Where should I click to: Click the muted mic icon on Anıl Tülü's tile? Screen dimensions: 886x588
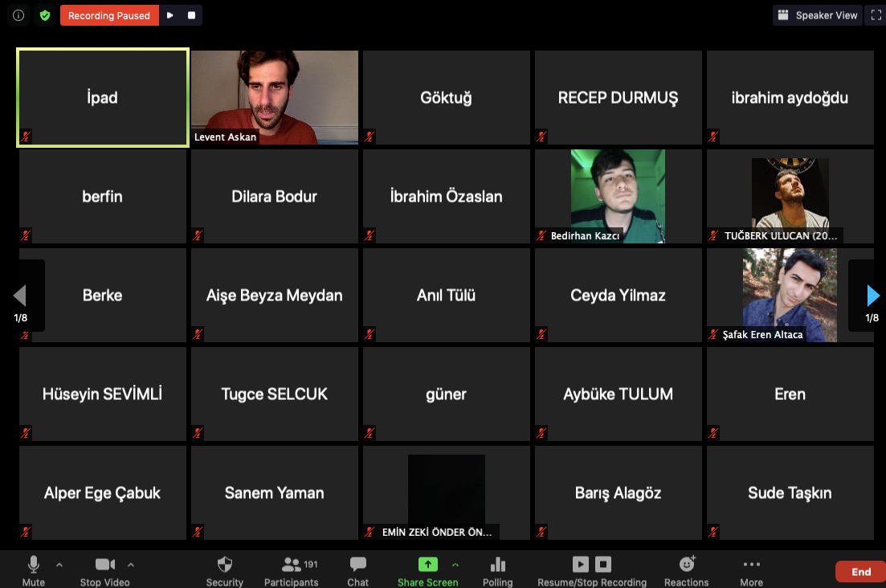click(x=370, y=334)
